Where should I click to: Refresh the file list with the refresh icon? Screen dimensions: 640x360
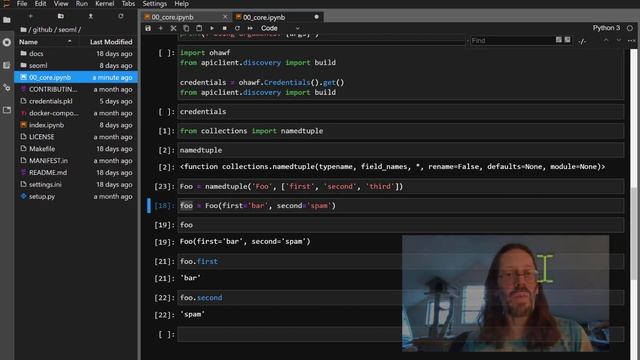[x=121, y=16]
